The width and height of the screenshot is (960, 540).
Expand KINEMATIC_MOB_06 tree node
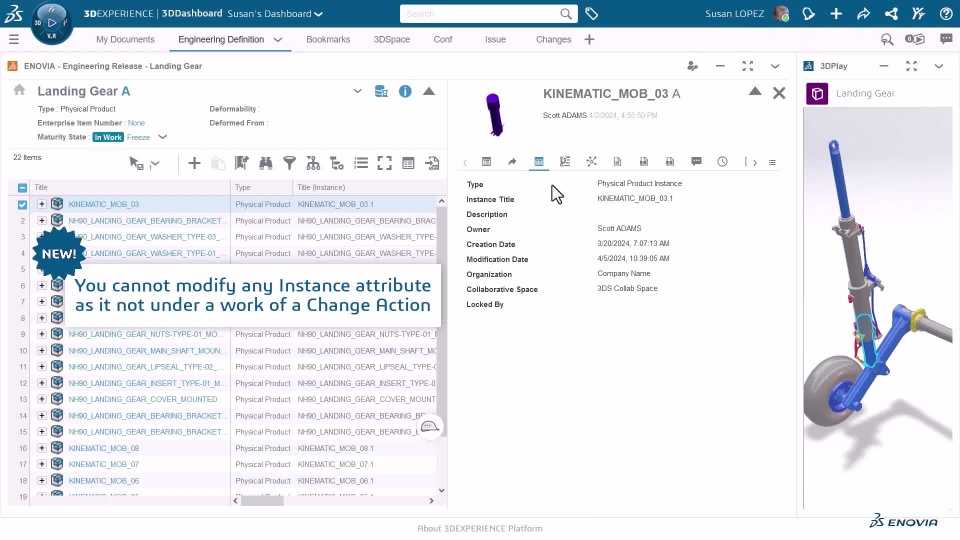pyautogui.click(x=42, y=481)
